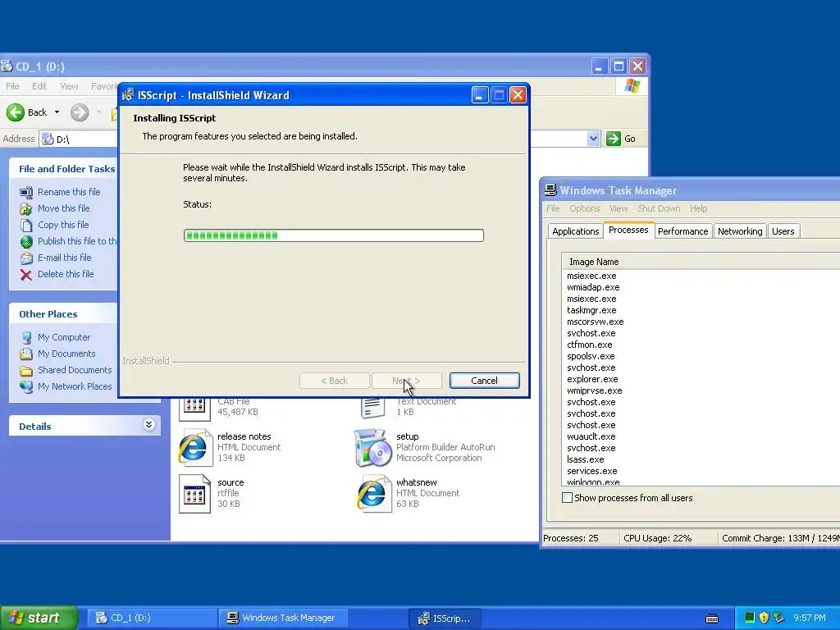840x630 pixels.
Task: Open My Network Places icon
Action: pos(26,387)
